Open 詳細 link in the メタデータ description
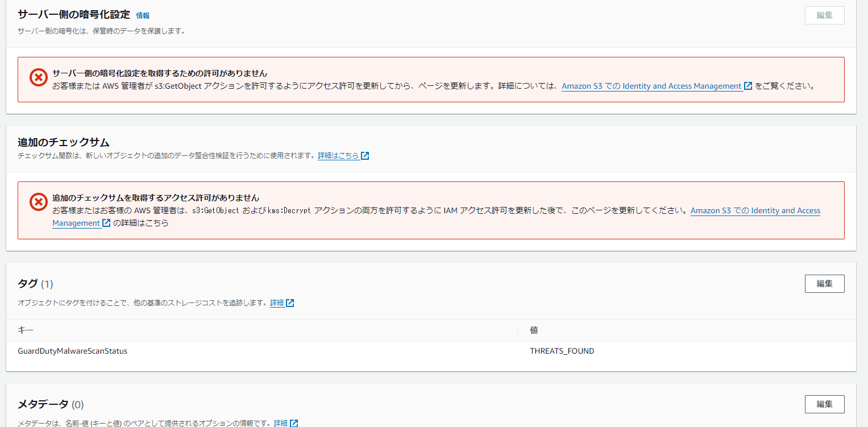Image resolution: width=868 pixels, height=427 pixels. coord(281,423)
